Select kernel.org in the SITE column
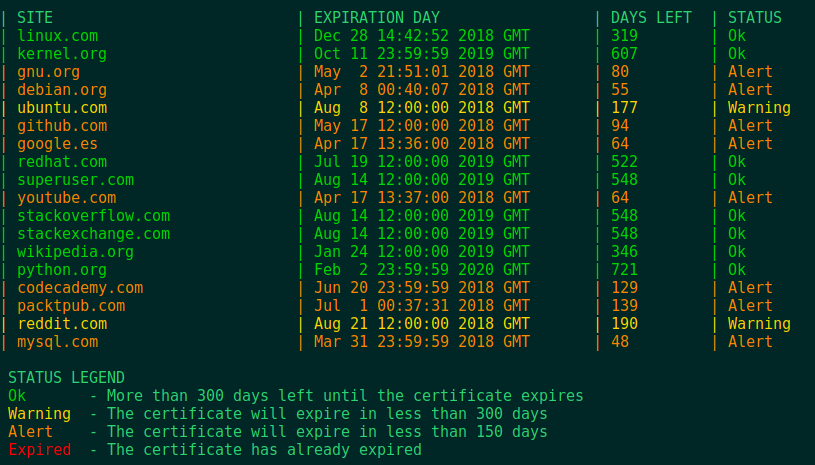Image resolution: width=815 pixels, height=465 pixels. click(x=62, y=54)
